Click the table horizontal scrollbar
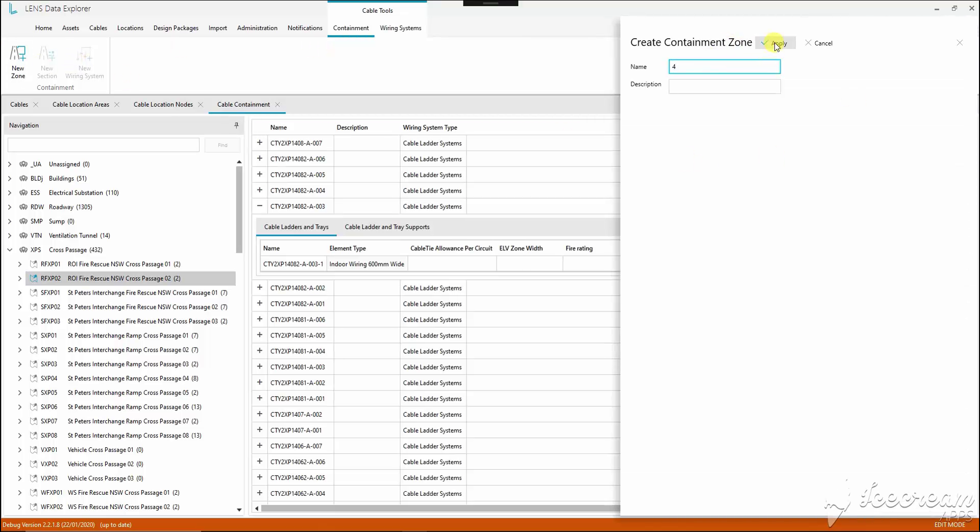The width and height of the screenshot is (980, 532). 440,509
